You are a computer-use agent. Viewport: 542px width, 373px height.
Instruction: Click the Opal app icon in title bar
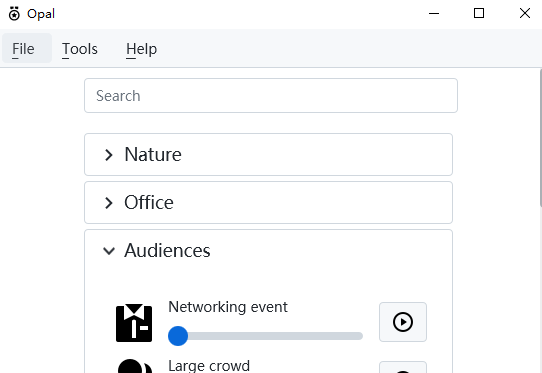(x=14, y=14)
